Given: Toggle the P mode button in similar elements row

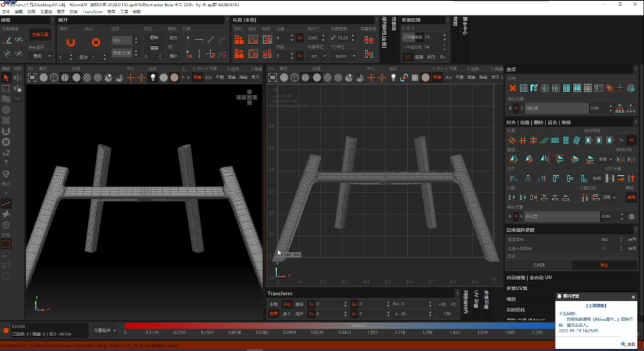Looking at the screenshot, I should (x=516, y=108).
